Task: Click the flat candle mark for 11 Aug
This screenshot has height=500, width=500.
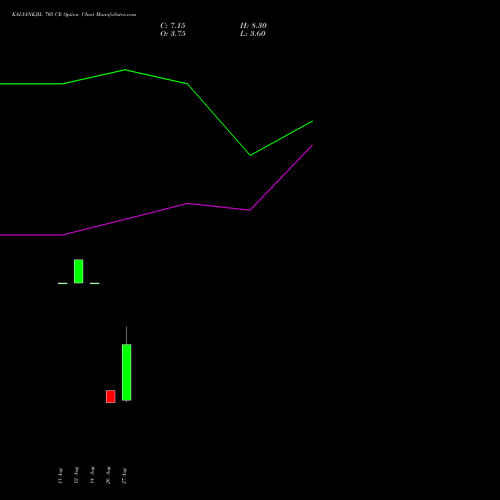Action: point(63,283)
